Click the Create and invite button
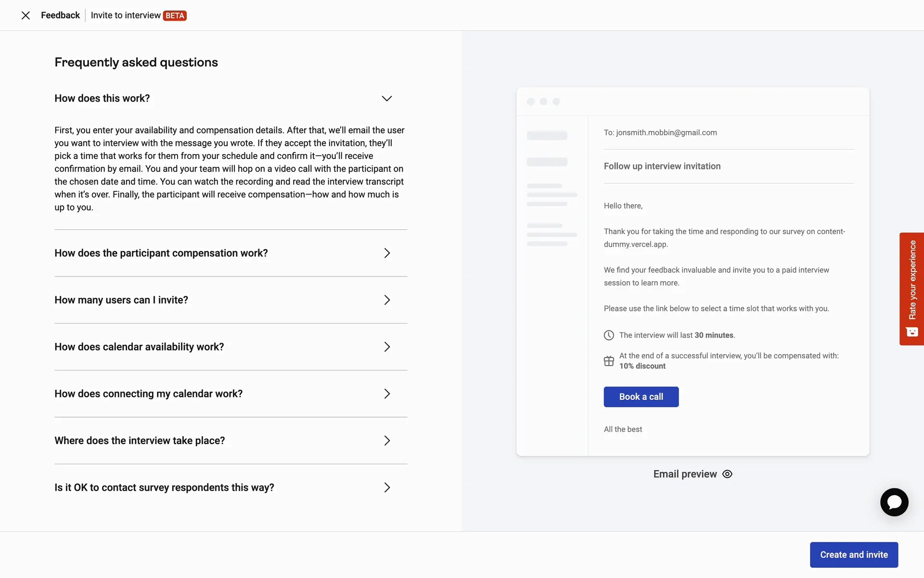This screenshot has height=578, width=924. point(854,555)
